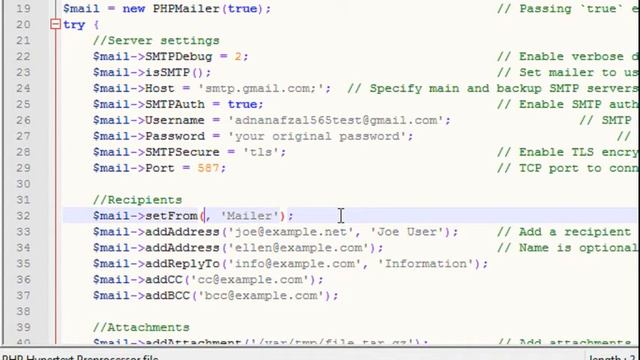Click line number 19 in margin
Image resolution: width=640 pixels, height=360 pixels.
pyautogui.click(x=23, y=9)
